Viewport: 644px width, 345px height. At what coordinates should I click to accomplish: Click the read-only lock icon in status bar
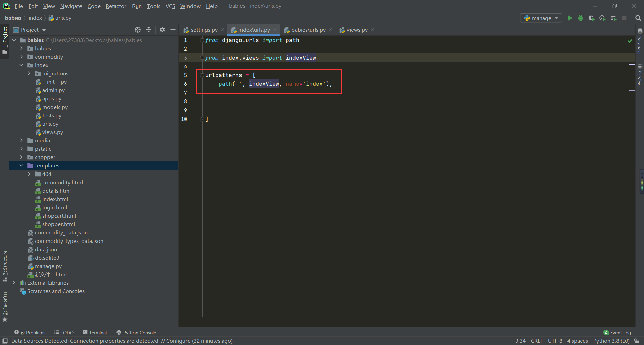[x=636, y=341]
